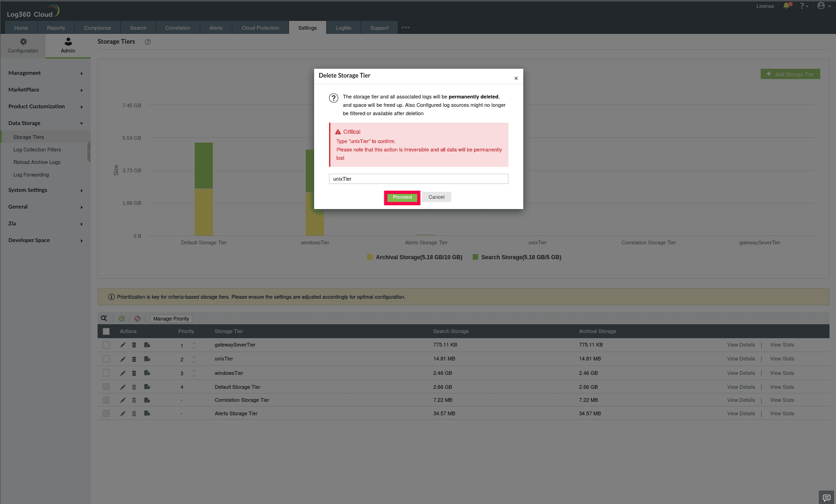The width and height of the screenshot is (836, 504).
Task: Open the storage details icon for windowsTier row
Action: pos(147,373)
